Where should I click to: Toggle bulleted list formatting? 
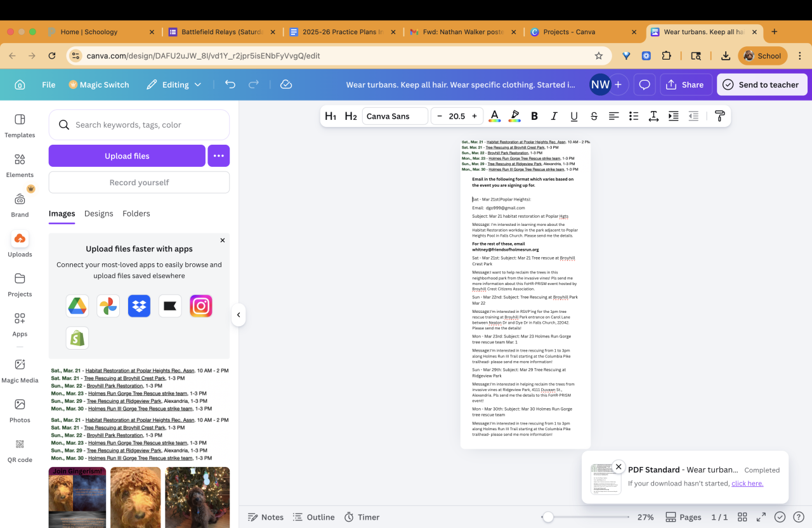[x=634, y=116]
